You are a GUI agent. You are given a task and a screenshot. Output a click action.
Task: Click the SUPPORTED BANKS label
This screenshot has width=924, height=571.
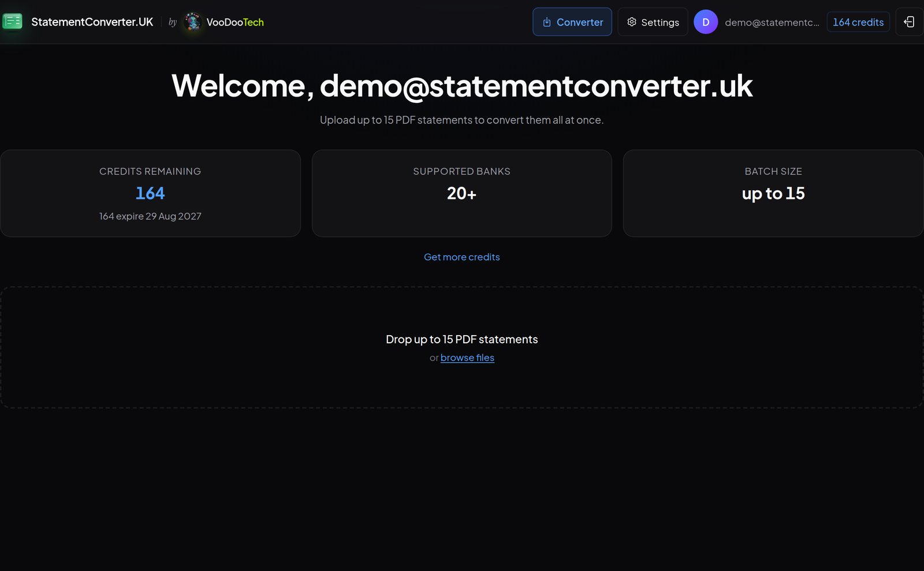461,172
